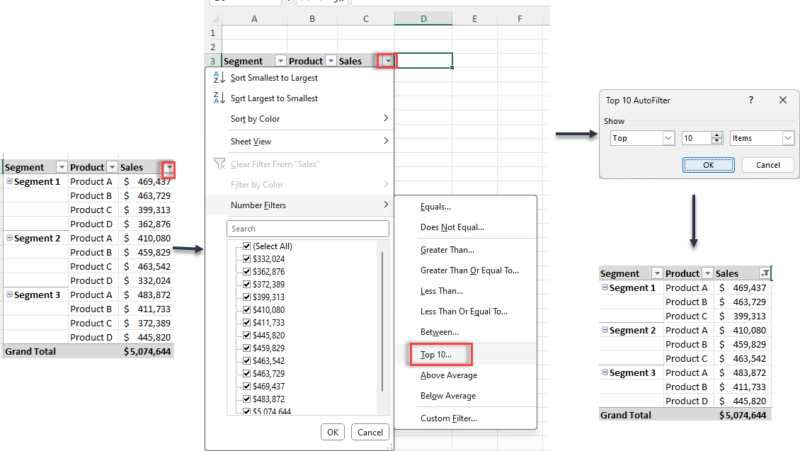
Task: Open Product dropdown arrow in spreadsheet row 3
Action: coord(331,61)
